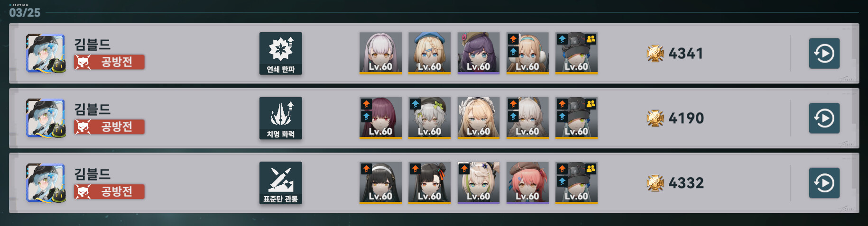Screen dimensions: 868x226
Task: Click the 공방전 tag in the first row
Action: point(110,62)
